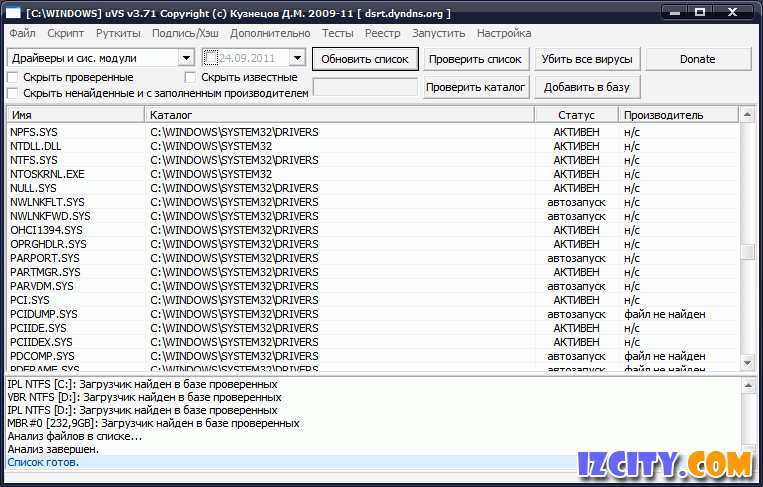
Task: Select NTDLL.DLL row
Action: 374,146
